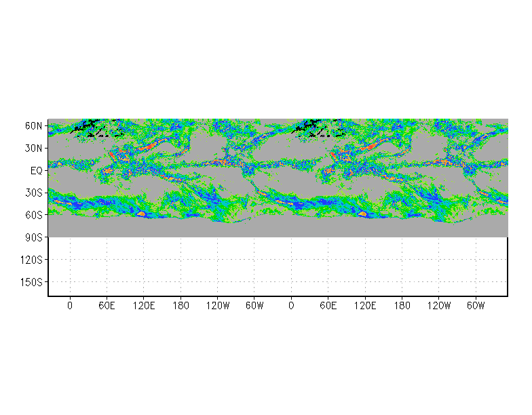Click the first 120E longitude label

[143, 307]
